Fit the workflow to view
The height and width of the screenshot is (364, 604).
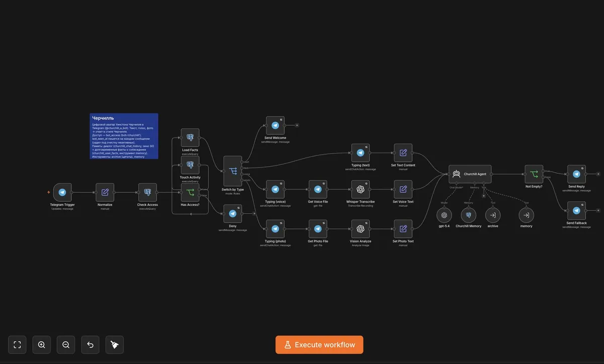pyautogui.click(x=17, y=345)
